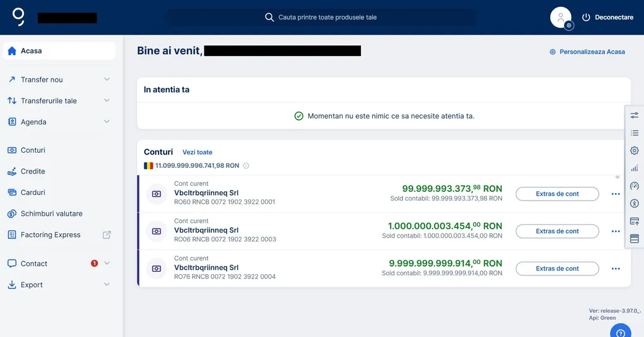Click the Vezi toate accounts link
Screen dimensions: 644x337
[197, 152]
